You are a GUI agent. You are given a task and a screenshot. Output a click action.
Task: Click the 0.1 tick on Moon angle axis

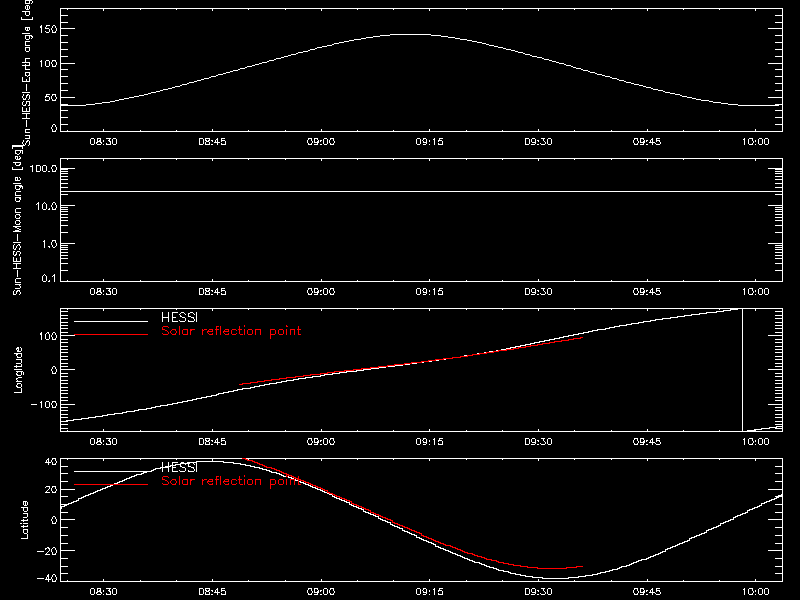pyautogui.click(x=49, y=279)
